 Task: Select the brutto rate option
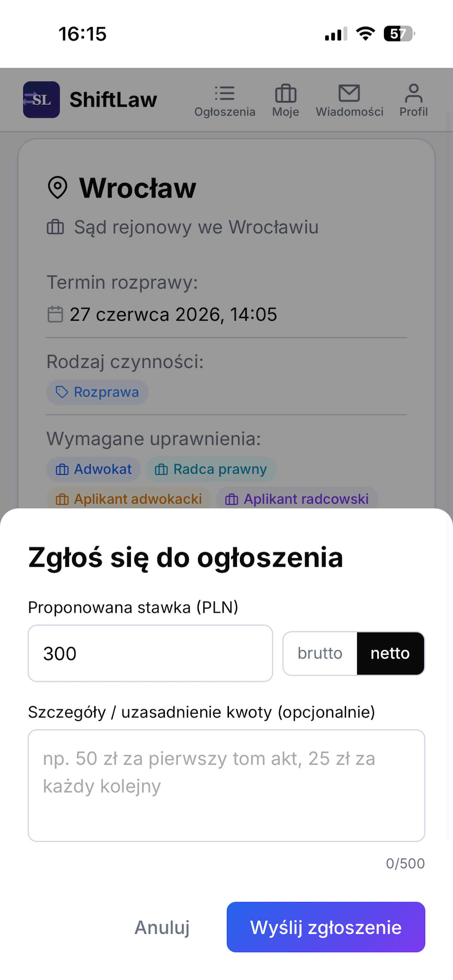tap(320, 653)
